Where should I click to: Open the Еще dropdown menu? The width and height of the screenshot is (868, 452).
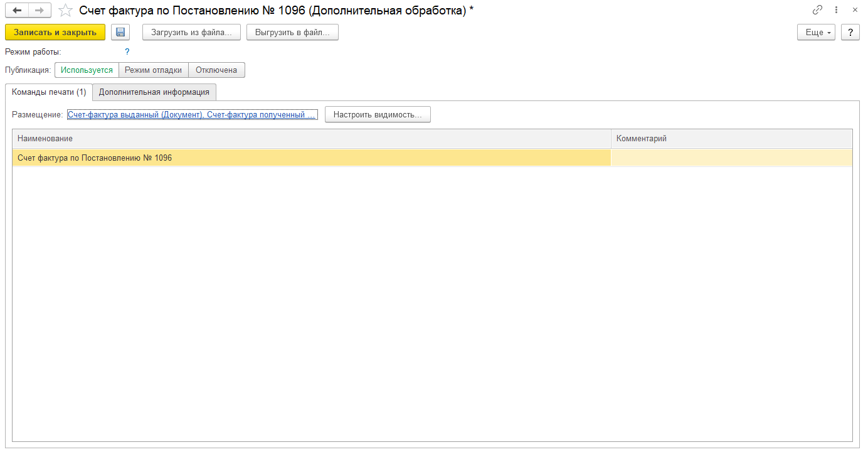pyautogui.click(x=816, y=33)
